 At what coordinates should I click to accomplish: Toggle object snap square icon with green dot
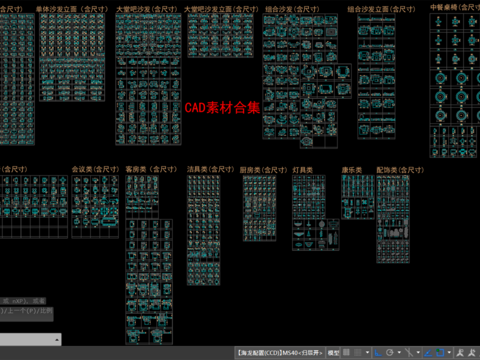pos(440,352)
